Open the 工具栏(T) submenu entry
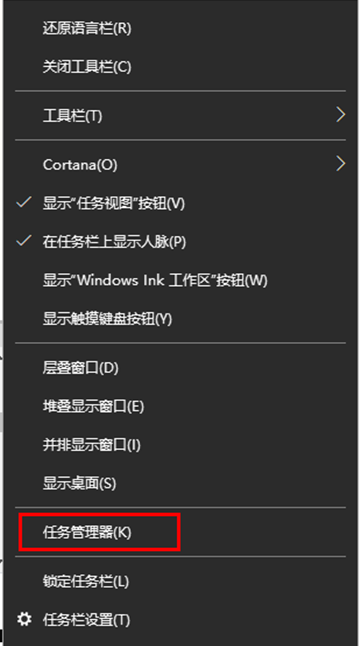Viewport: 361px width, 646px height. 180,116
